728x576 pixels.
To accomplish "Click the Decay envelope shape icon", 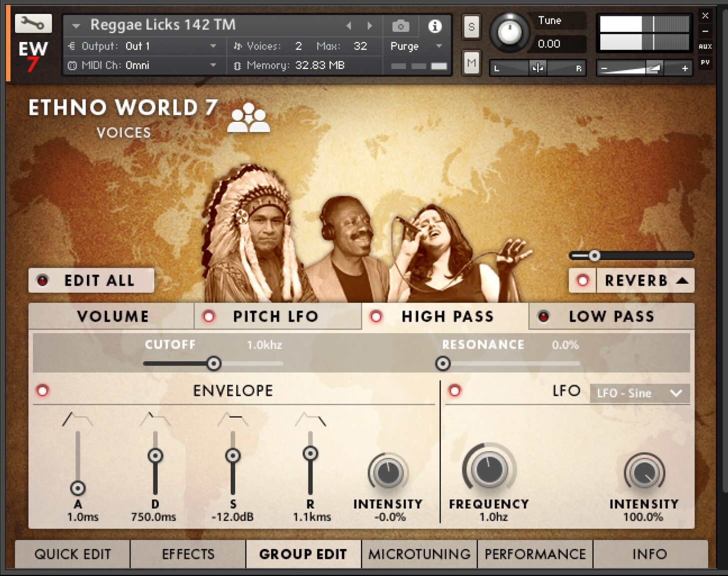I will (x=155, y=419).
